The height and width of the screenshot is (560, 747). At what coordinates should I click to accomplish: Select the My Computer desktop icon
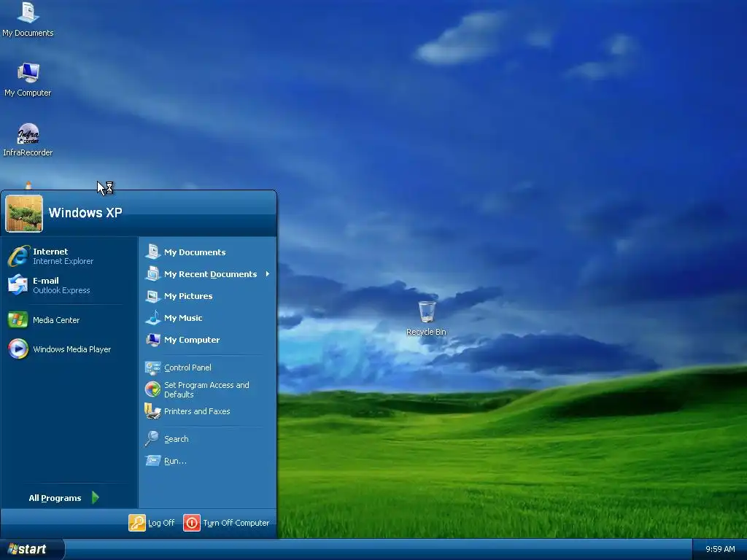(x=28, y=79)
